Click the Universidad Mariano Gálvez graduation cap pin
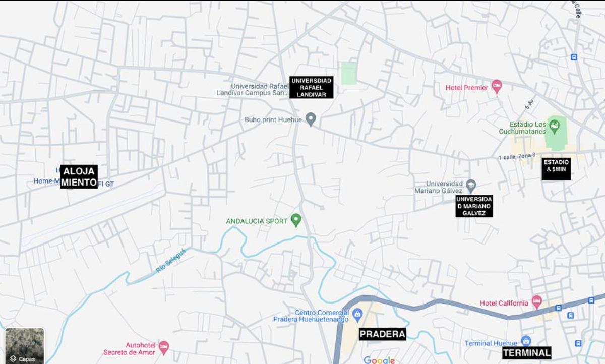Screen dimensions: 605x364 coord(471,185)
